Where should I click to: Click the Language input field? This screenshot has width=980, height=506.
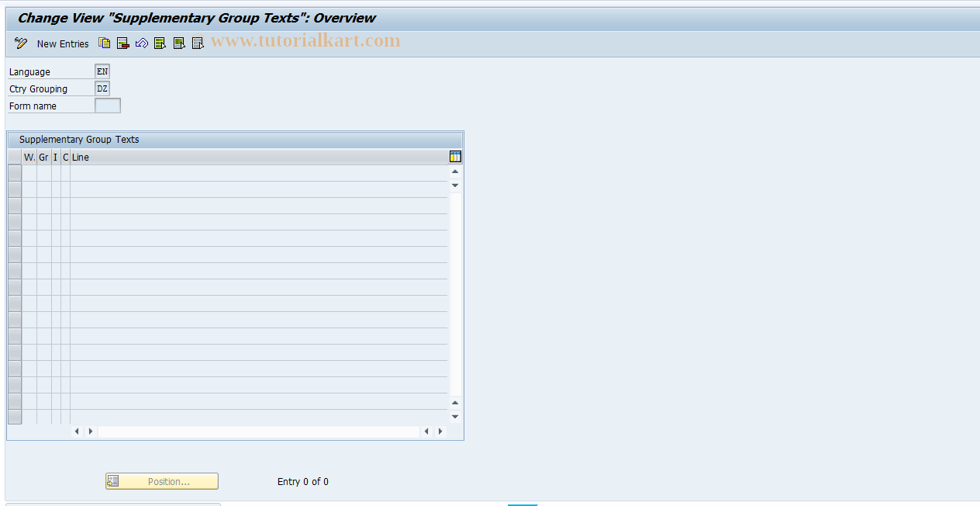click(x=102, y=71)
